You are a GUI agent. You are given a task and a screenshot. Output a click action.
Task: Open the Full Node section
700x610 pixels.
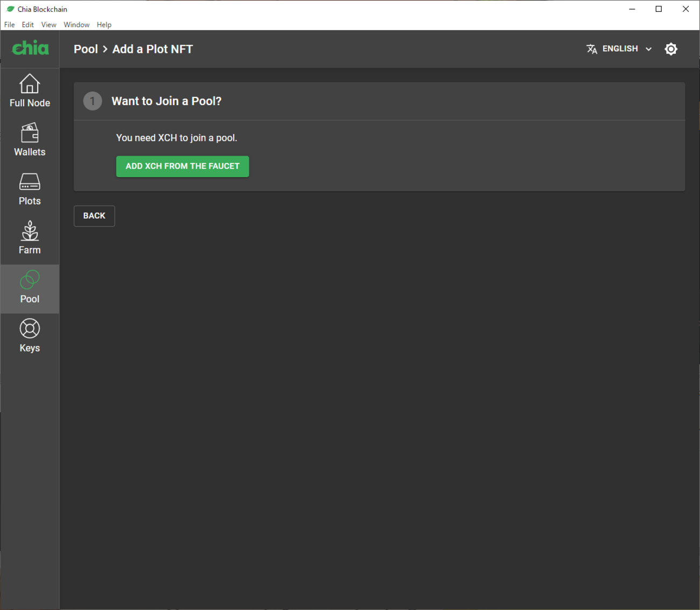click(30, 93)
